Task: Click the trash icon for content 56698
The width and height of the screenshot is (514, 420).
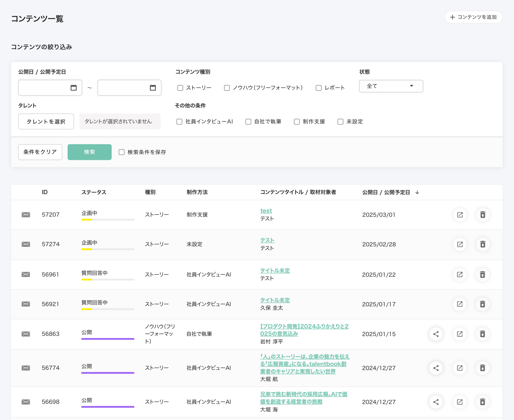Action: click(482, 402)
